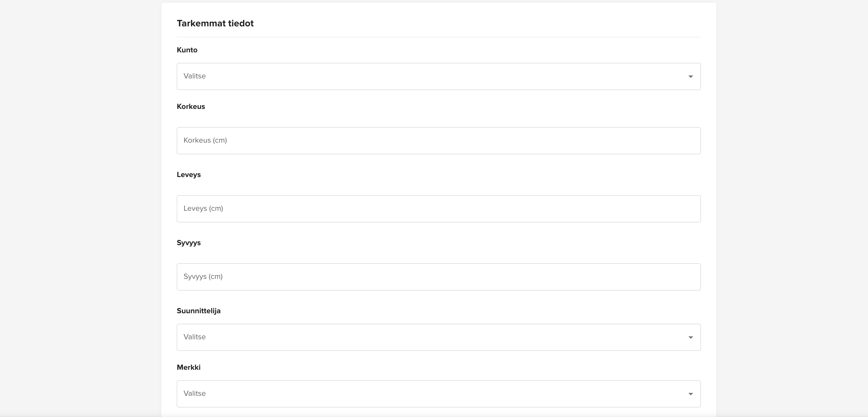Click the Merkki dropdown arrow icon
868x417 pixels.
pyautogui.click(x=691, y=394)
